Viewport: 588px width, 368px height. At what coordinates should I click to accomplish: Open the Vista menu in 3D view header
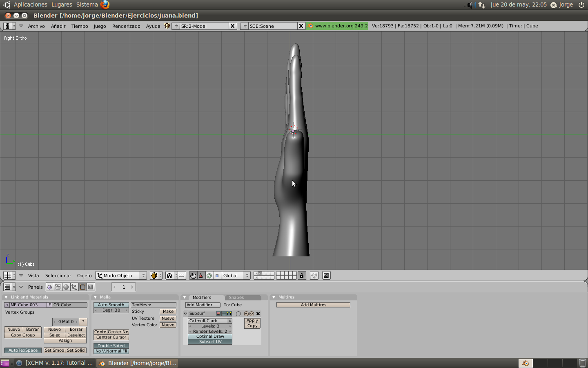33,276
